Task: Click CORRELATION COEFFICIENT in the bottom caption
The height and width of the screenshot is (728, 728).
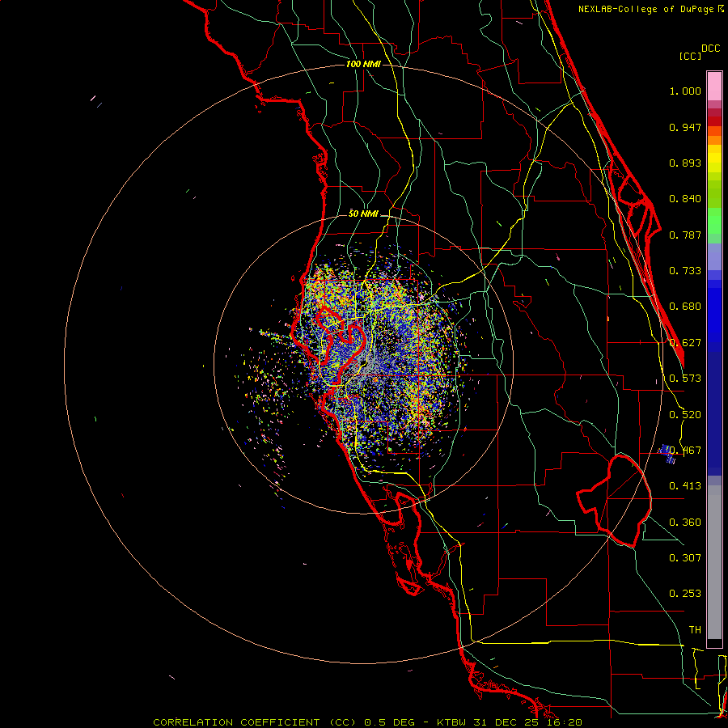Action: pyautogui.click(x=236, y=722)
